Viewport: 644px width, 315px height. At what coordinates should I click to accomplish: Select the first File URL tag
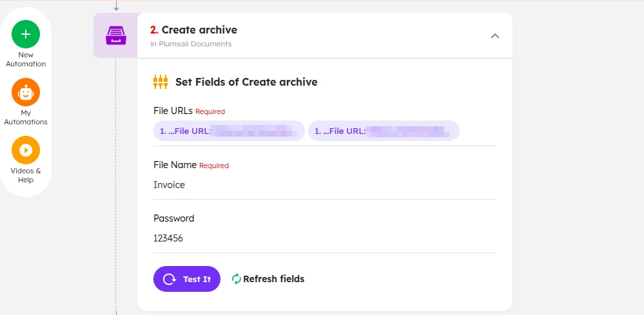click(229, 131)
